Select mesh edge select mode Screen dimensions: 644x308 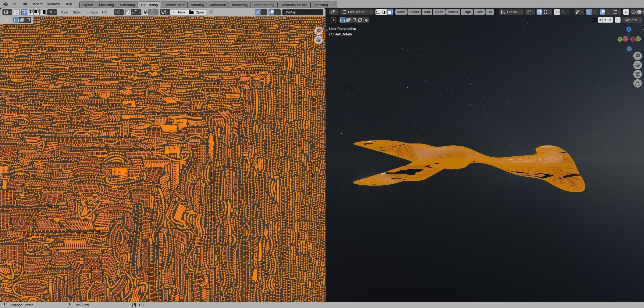click(x=384, y=12)
